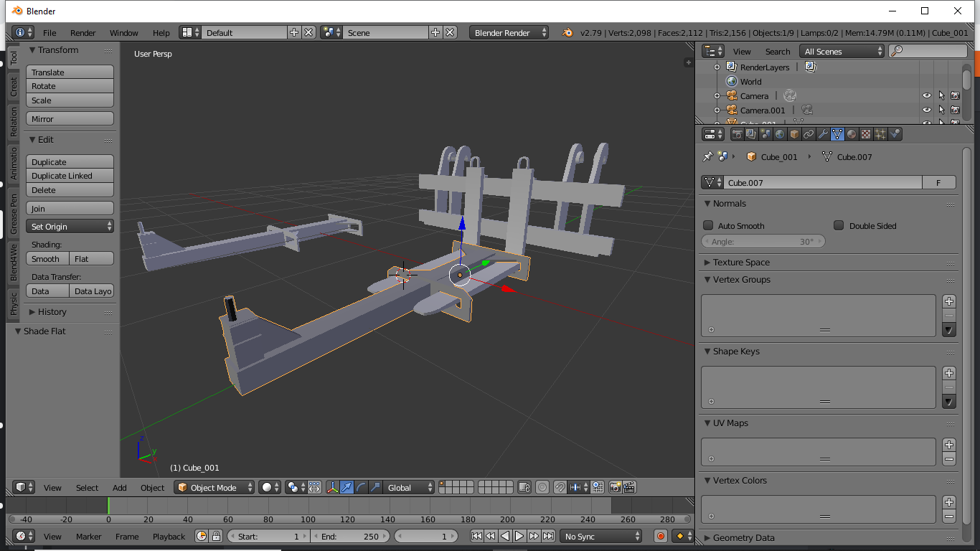
Task: Click the Mirror button
Action: [70, 118]
